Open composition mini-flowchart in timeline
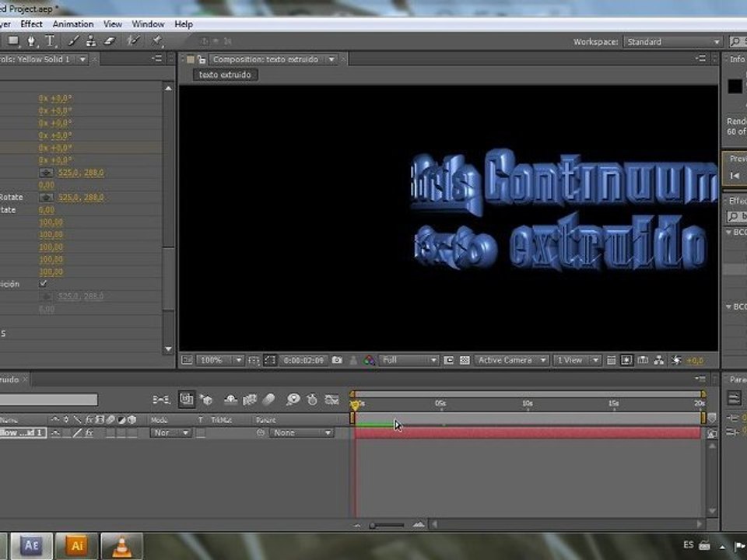 click(x=162, y=400)
